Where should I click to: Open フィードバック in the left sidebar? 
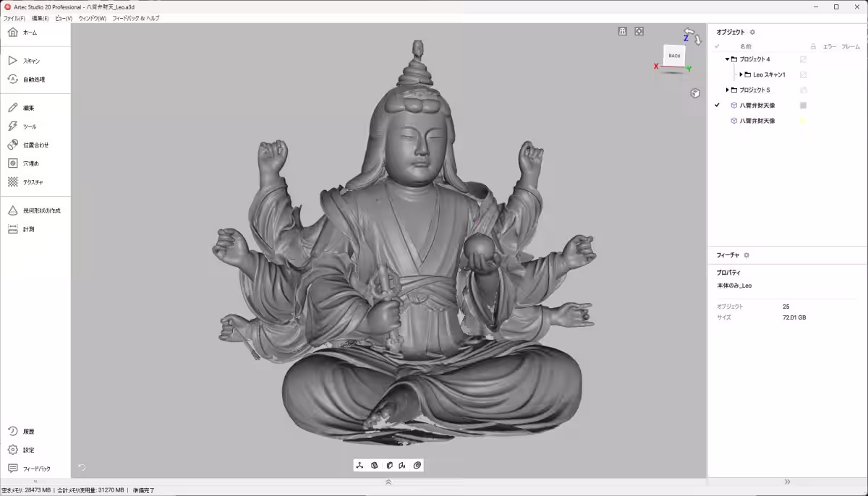[x=35, y=469]
